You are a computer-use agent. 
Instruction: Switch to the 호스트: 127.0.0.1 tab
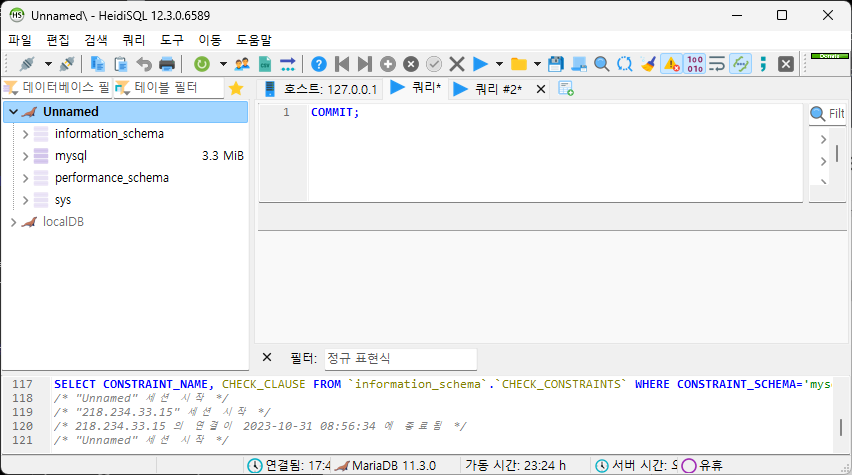pyautogui.click(x=320, y=89)
